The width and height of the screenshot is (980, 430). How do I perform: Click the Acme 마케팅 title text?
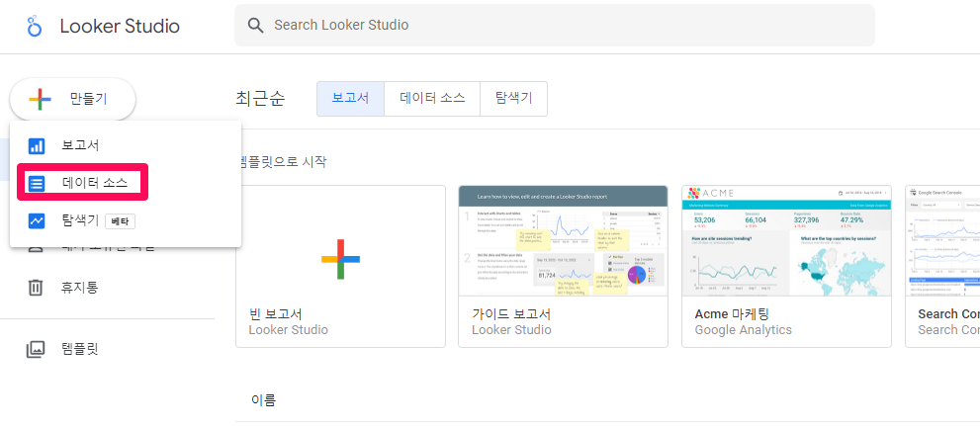734,313
